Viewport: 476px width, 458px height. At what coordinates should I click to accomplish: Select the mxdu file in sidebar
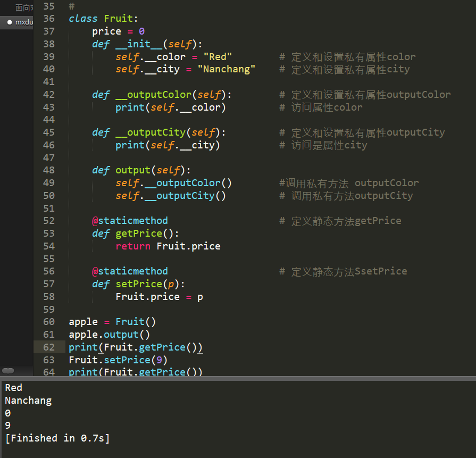[x=24, y=22]
